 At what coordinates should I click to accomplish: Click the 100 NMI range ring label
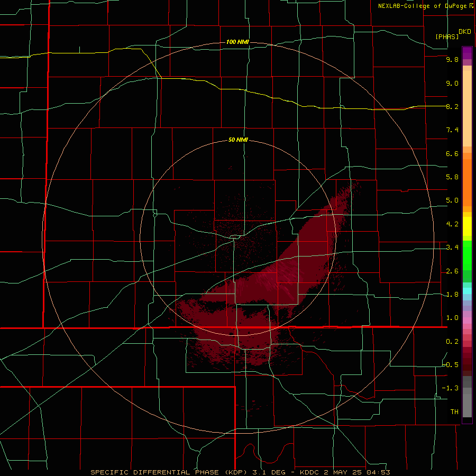(237, 42)
